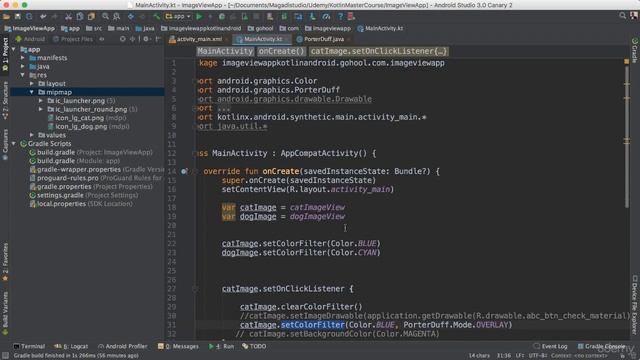The image size is (640, 360).
Task: Expand the manifests folder
Action: 23,58
